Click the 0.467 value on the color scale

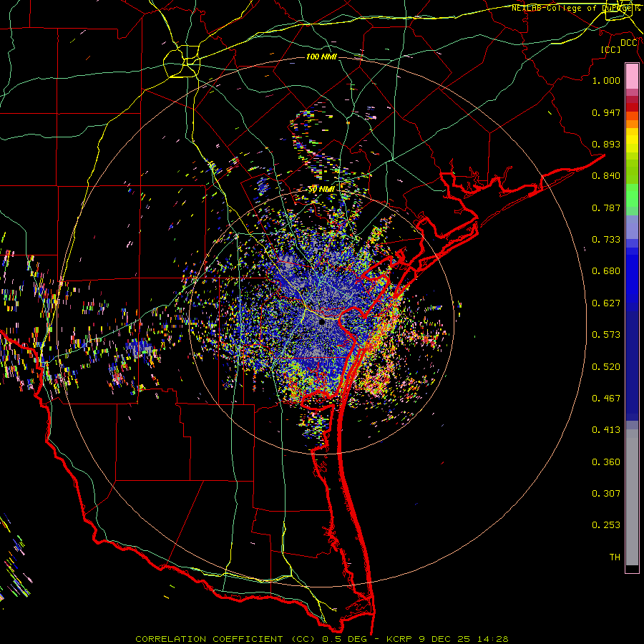pos(606,399)
